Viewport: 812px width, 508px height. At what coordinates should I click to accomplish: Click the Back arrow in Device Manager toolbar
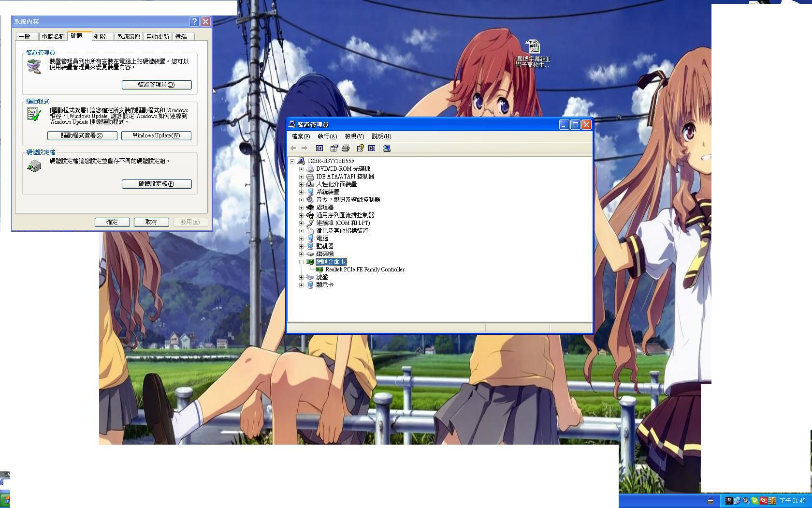(x=293, y=148)
